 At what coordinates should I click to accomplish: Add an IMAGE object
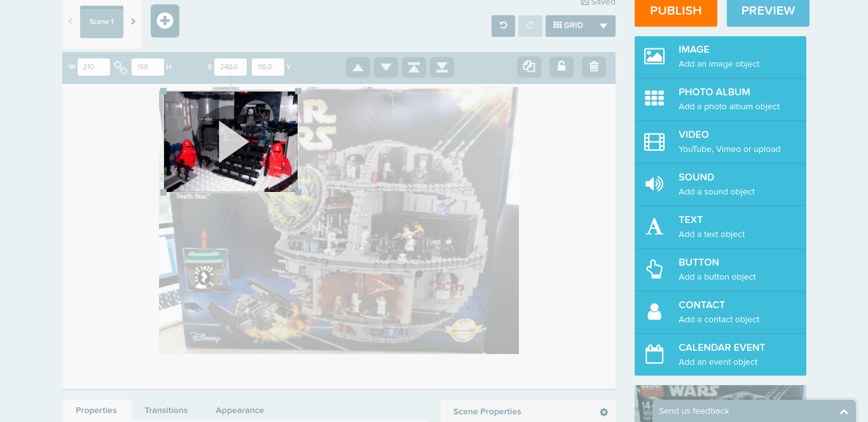coord(720,57)
